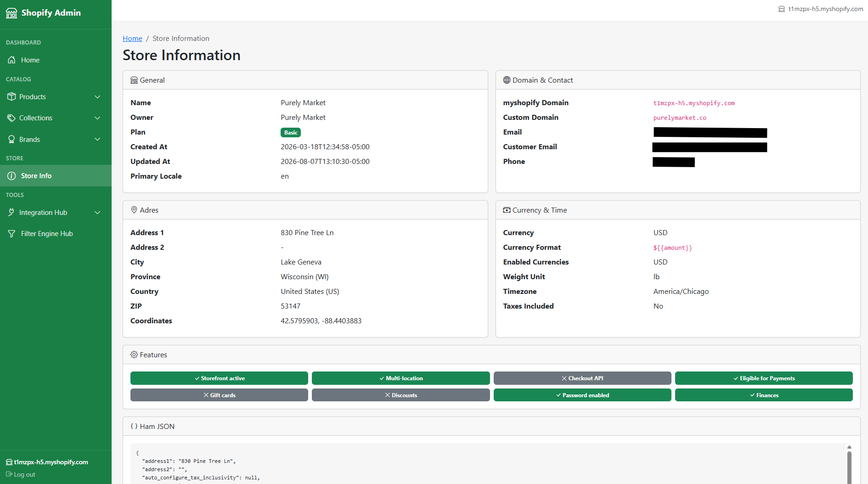Click the shop icon in top-right header

(x=782, y=9)
